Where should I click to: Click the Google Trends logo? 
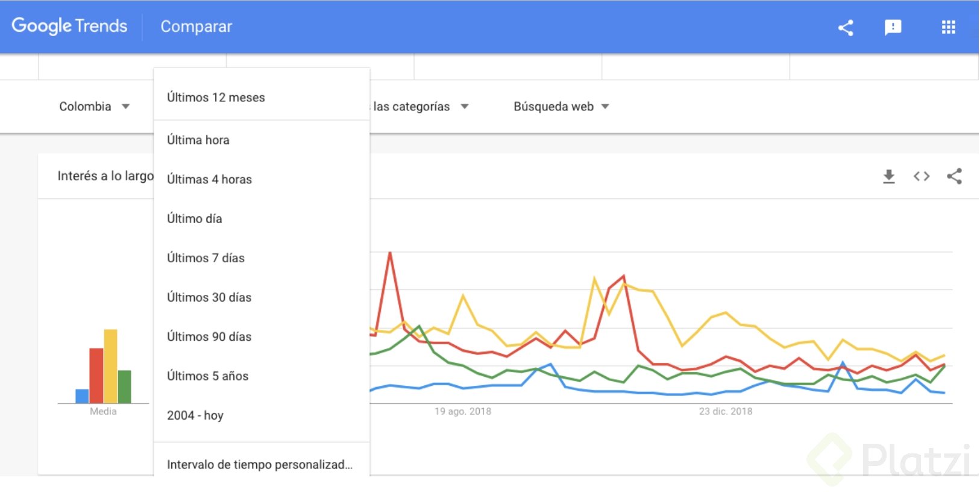click(69, 26)
